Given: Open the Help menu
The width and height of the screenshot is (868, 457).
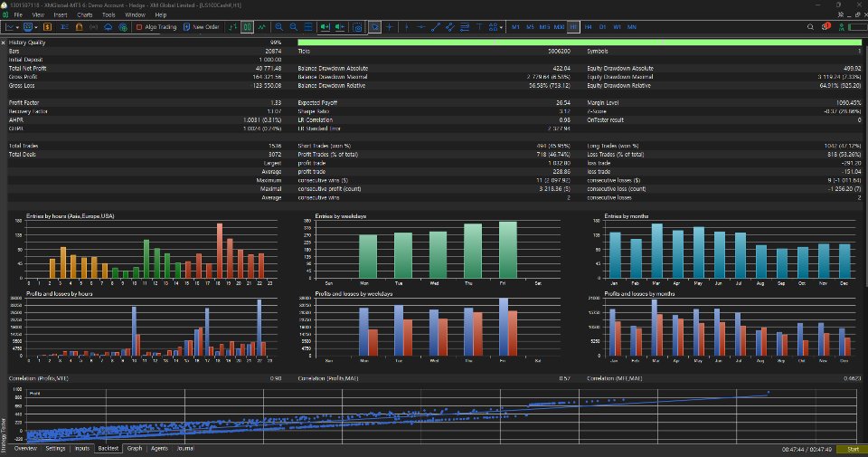Looking at the screenshot, I should click(161, 15).
